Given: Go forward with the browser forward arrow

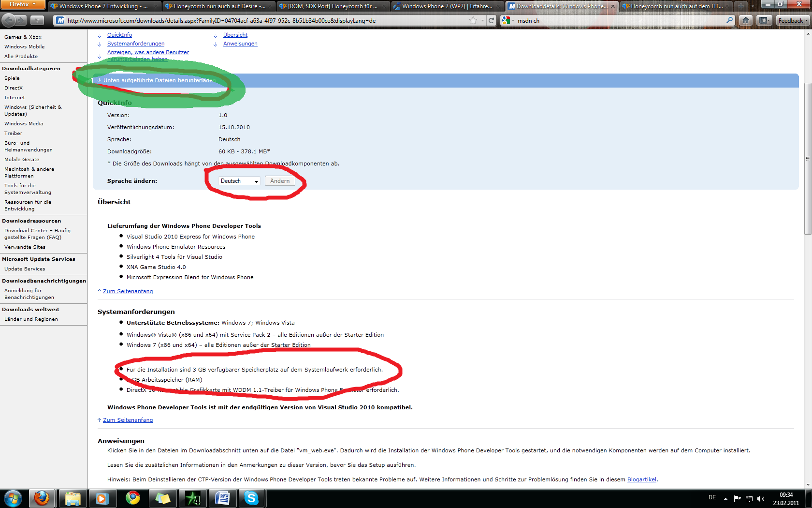Looking at the screenshot, I should pyautogui.click(x=21, y=20).
